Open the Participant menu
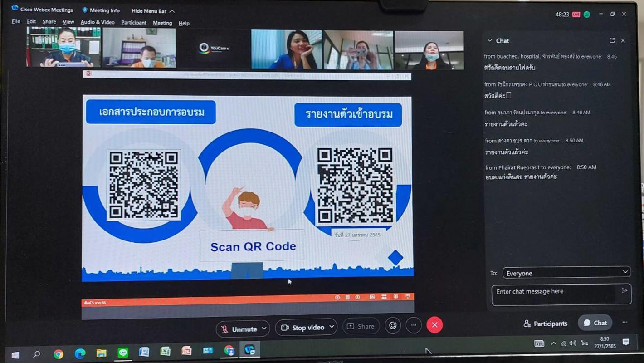 click(134, 23)
